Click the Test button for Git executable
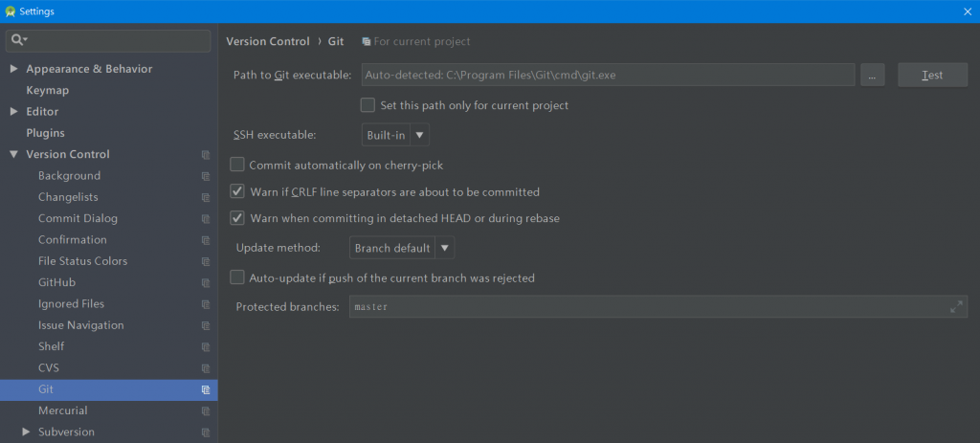This screenshot has height=443, width=980. 932,75
